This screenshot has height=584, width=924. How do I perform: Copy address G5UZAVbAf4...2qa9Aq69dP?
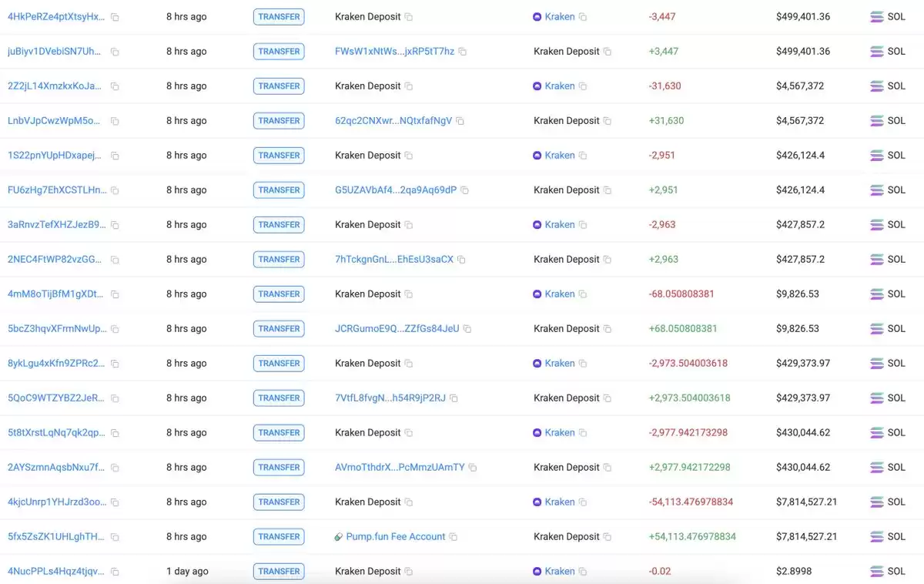point(464,190)
